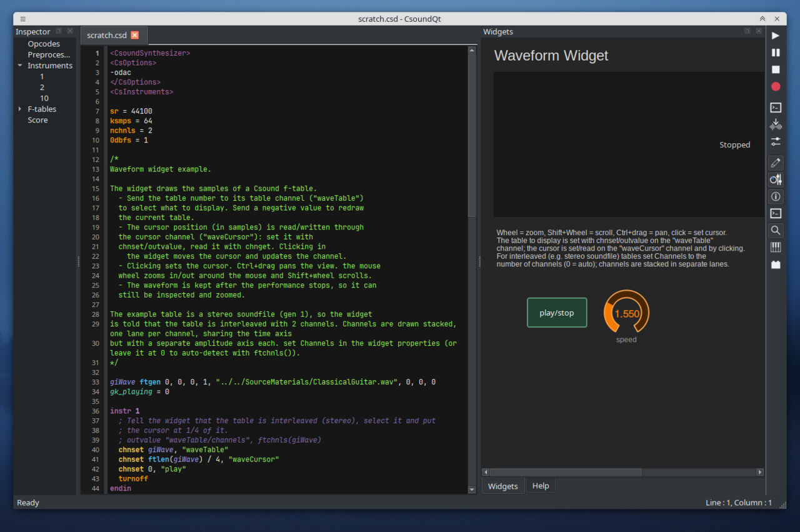Screen dimensions: 800x532
Task: Click the keep-above double chevron in title bar
Action: 762,19
